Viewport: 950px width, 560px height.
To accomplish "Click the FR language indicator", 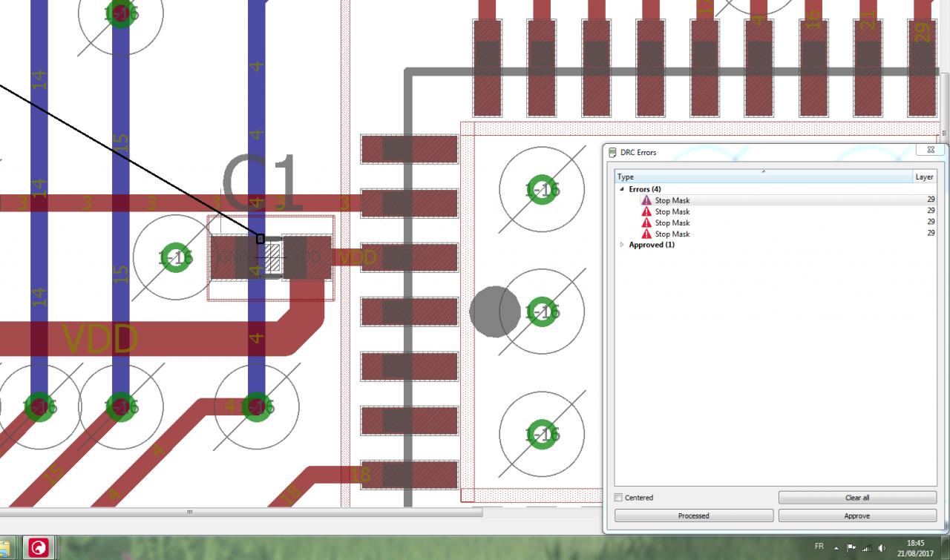I will [819, 546].
